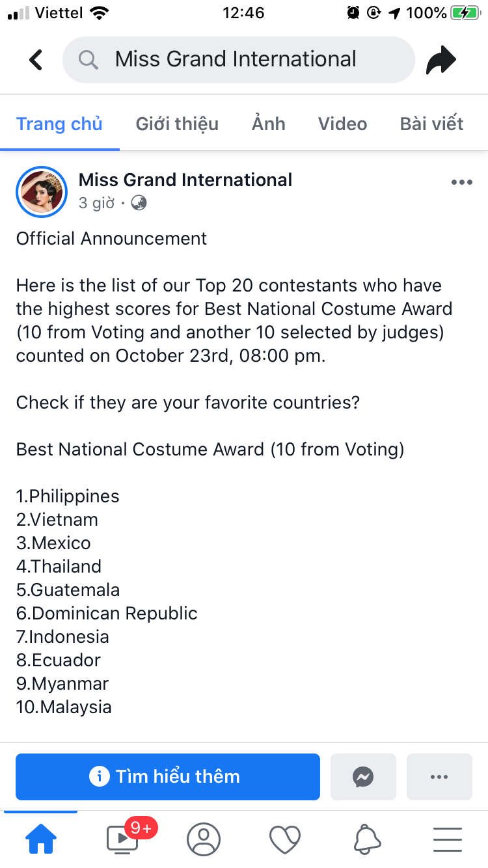Open the profile icon in bottom bar
This screenshot has width=488, height=868.
point(204,839)
